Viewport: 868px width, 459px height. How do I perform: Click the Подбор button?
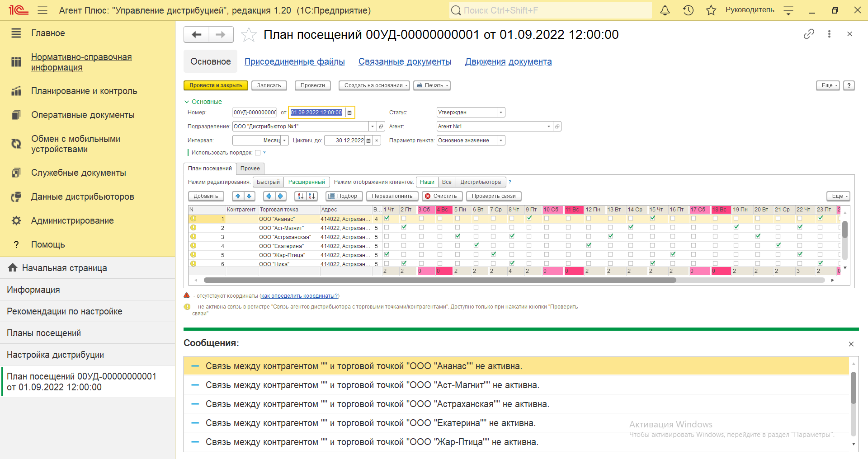[x=344, y=196]
